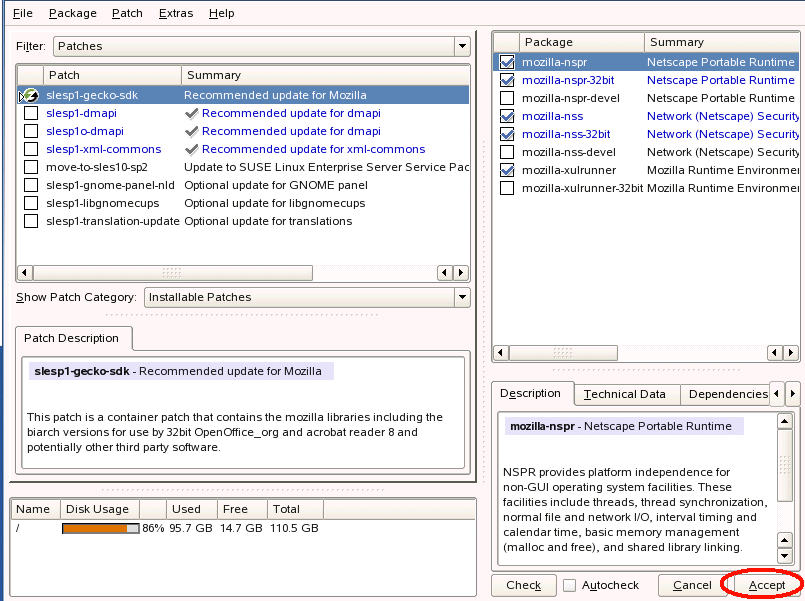Screen dimensions: 805x601
Task: Click the slesp1-gecko-sdk patch status icon
Action: (x=30, y=95)
